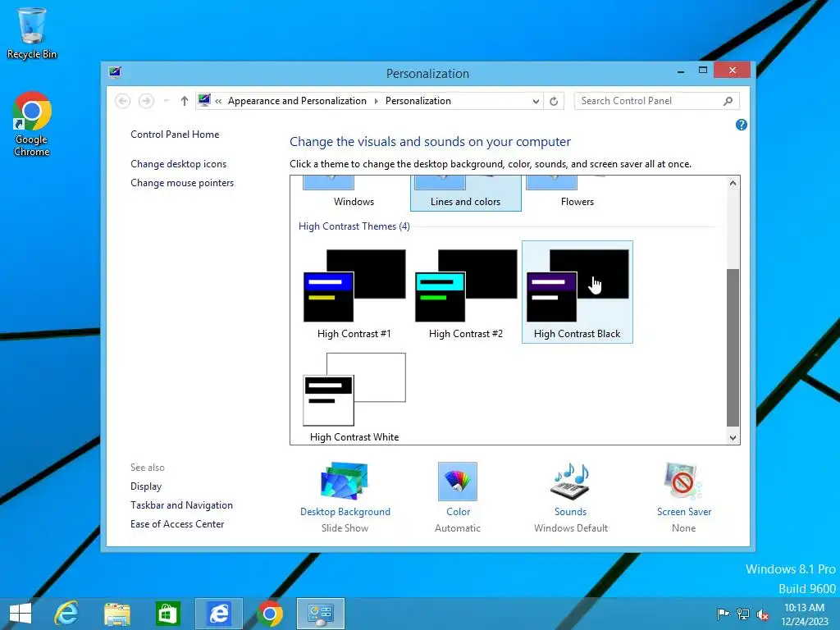Click the Screen Saver text link
The image size is (840, 630).
tap(684, 512)
